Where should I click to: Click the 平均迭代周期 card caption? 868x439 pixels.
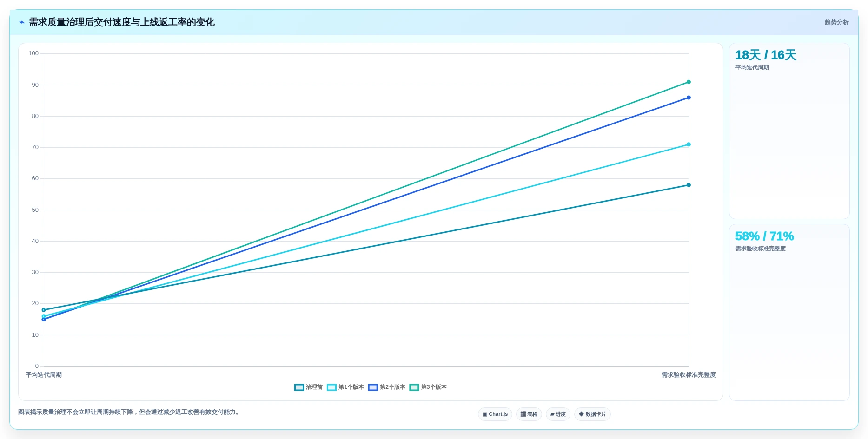coord(752,67)
